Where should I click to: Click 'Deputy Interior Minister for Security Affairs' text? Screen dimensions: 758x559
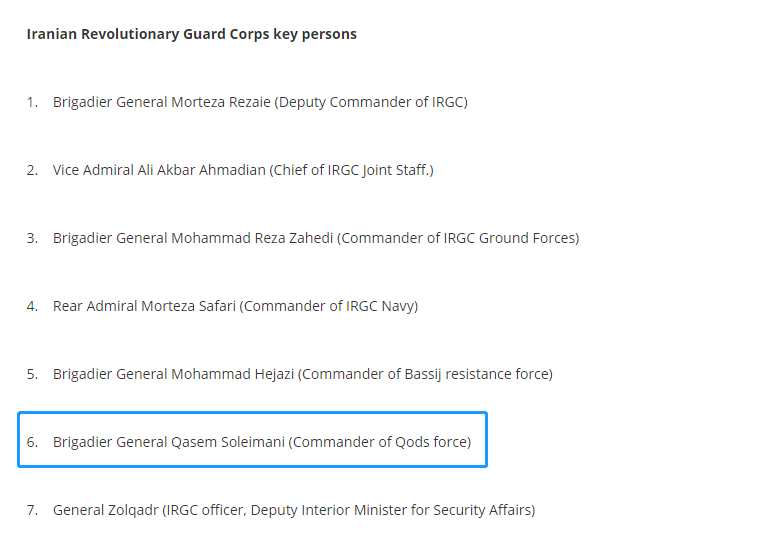click(x=391, y=511)
